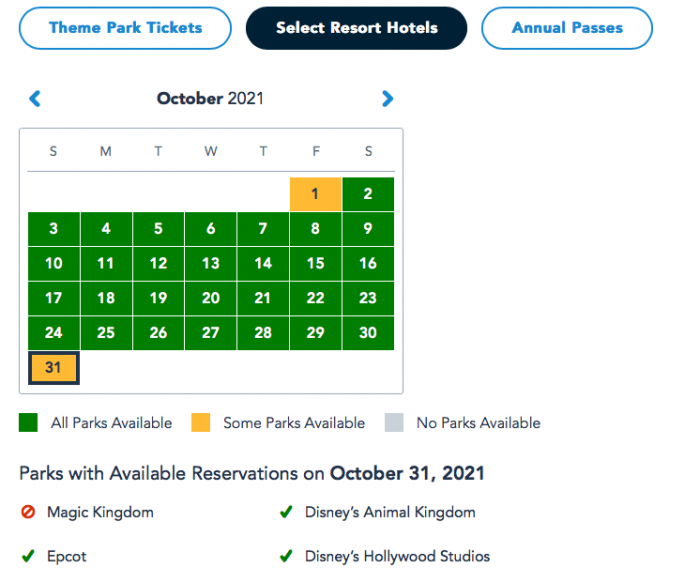Pick October 9 on the calendar
700x583 pixels.
point(368,228)
